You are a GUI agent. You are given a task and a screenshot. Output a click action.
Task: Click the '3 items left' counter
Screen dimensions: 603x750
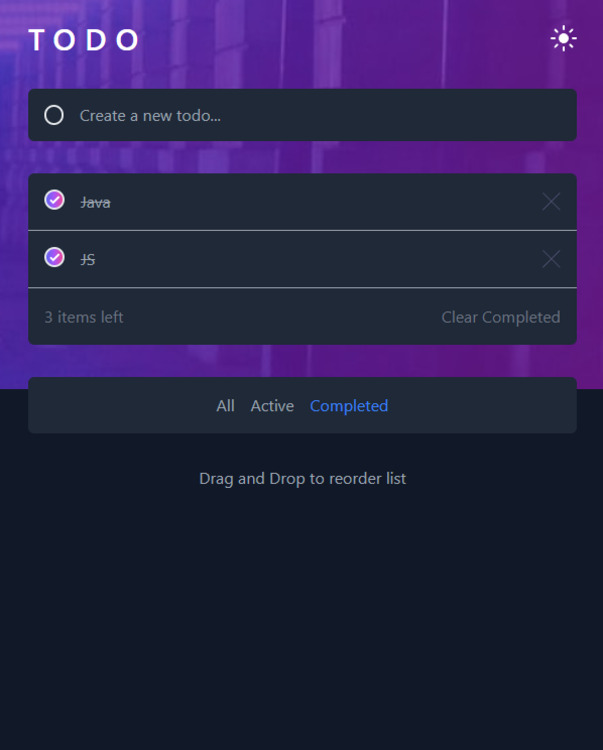pos(84,317)
